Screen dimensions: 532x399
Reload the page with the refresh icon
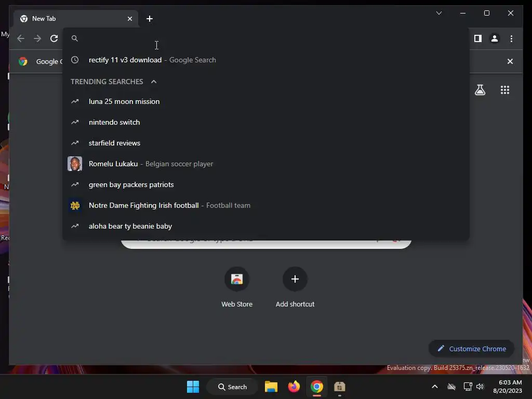click(54, 38)
